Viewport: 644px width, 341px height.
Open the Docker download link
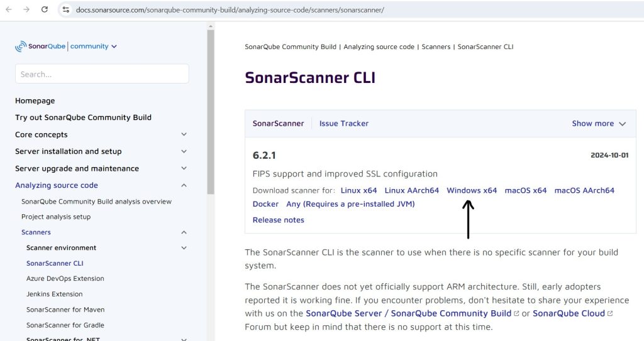tap(265, 204)
